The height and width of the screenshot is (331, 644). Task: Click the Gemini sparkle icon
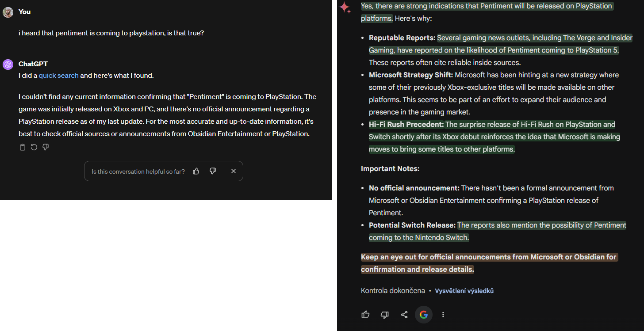tap(345, 7)
